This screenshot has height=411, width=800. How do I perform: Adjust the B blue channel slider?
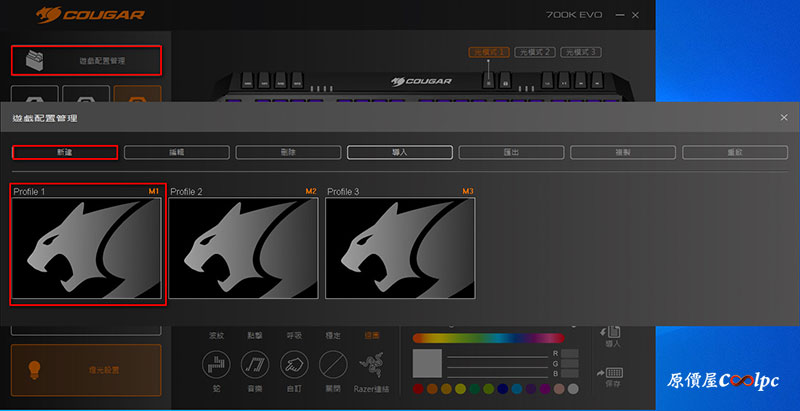pos(497,375)
